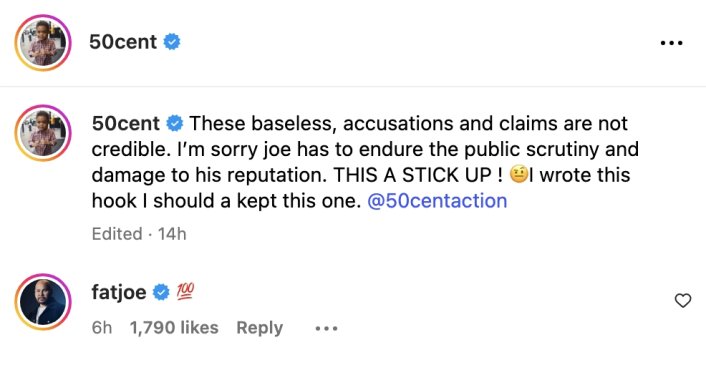This screenshot has width=706, height=365.
Task: Open the post options three-dot menu
Action: 671,43
